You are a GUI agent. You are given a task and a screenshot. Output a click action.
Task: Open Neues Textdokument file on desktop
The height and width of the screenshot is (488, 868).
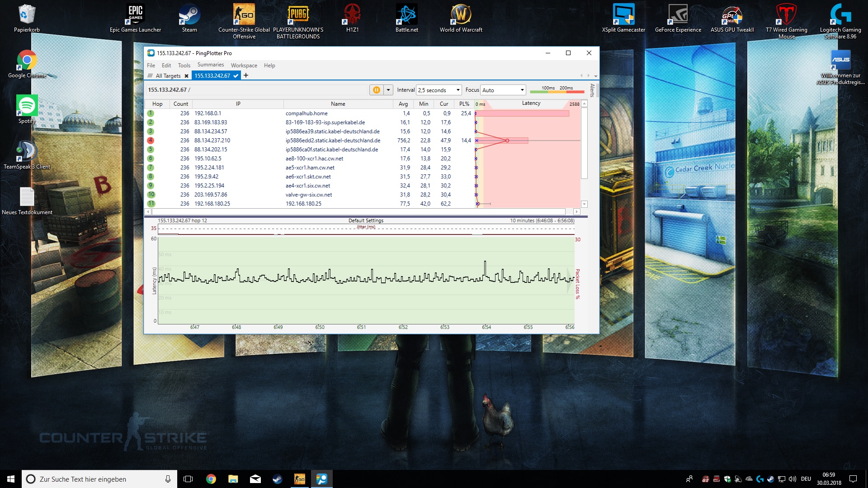click(27, 201)
